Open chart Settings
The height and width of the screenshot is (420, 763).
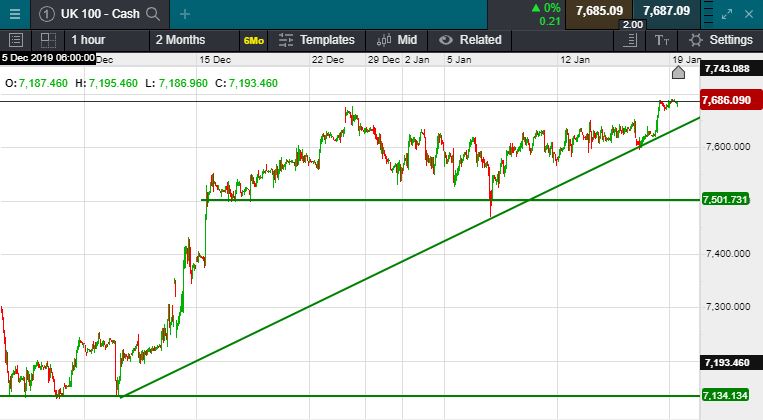pos(720,40)
